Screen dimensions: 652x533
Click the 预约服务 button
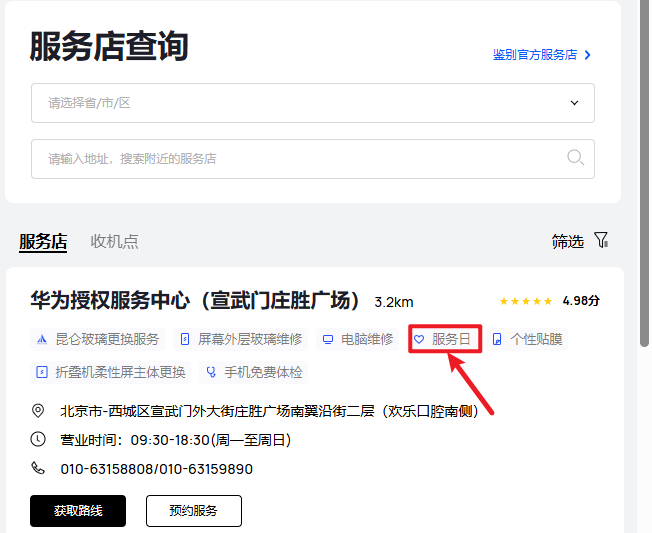point(194,511)
